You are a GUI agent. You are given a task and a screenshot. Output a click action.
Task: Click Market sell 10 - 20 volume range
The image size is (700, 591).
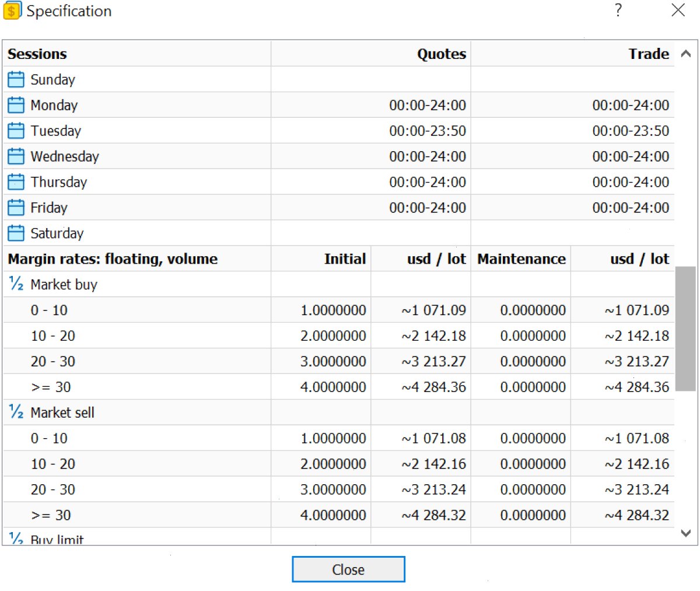coord(53,464)
